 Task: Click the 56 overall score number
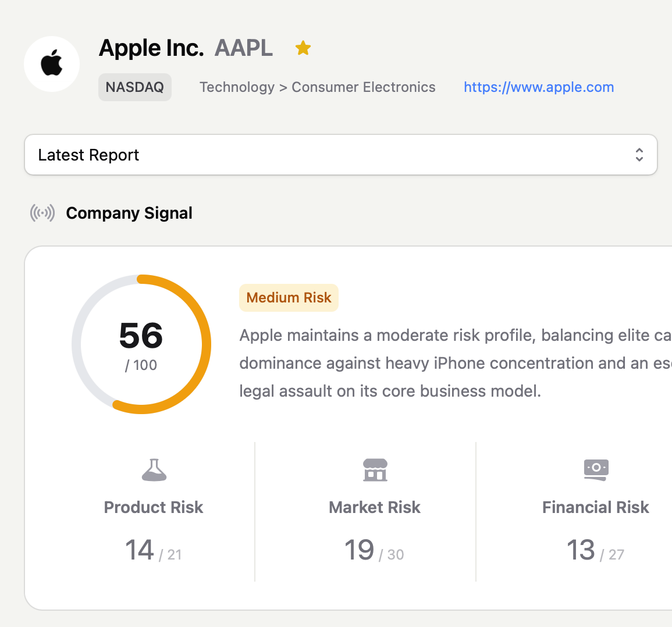(x=141, y=336)
